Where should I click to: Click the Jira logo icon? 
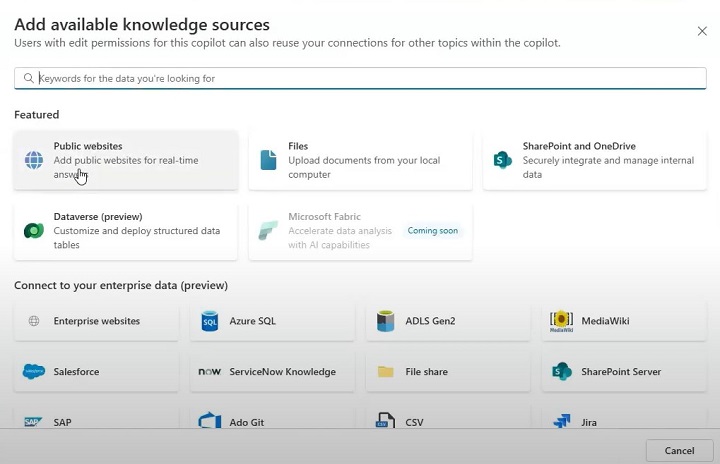(x=561, y=422)
